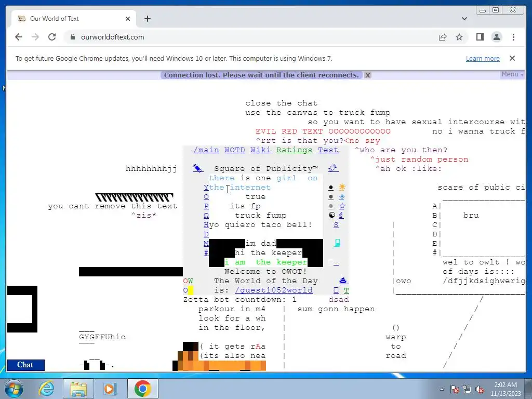Viewport: 532px width, 399px height.
Task: Follow the WOTD link
Action: pos(234,150)
